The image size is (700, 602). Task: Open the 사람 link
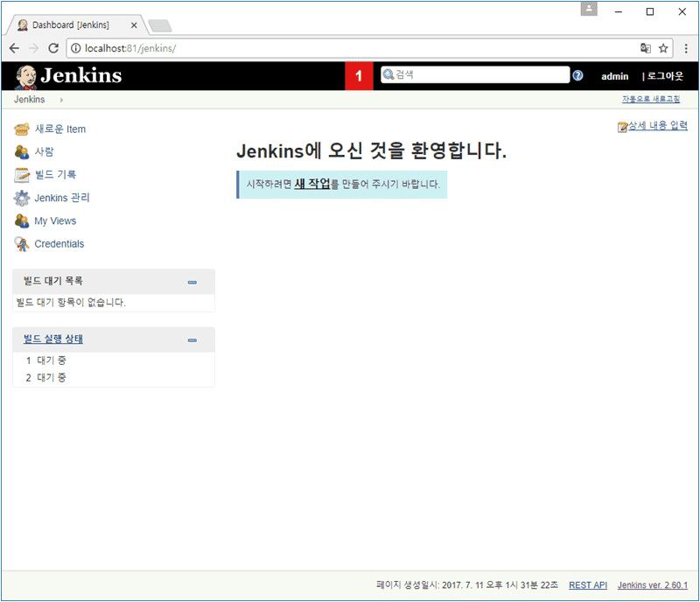pos(45,152)
